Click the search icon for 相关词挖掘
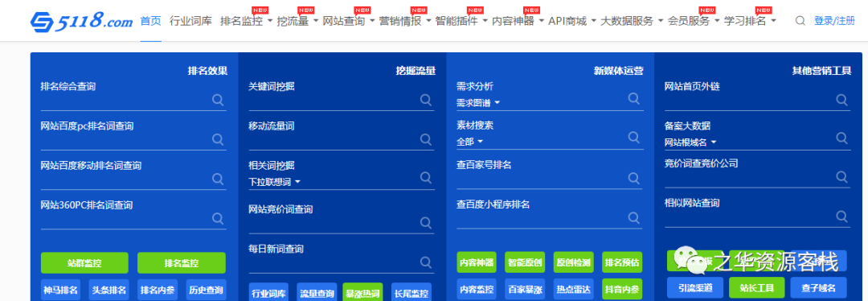This screenshot has width=868, height=301. tap(426, 177)
